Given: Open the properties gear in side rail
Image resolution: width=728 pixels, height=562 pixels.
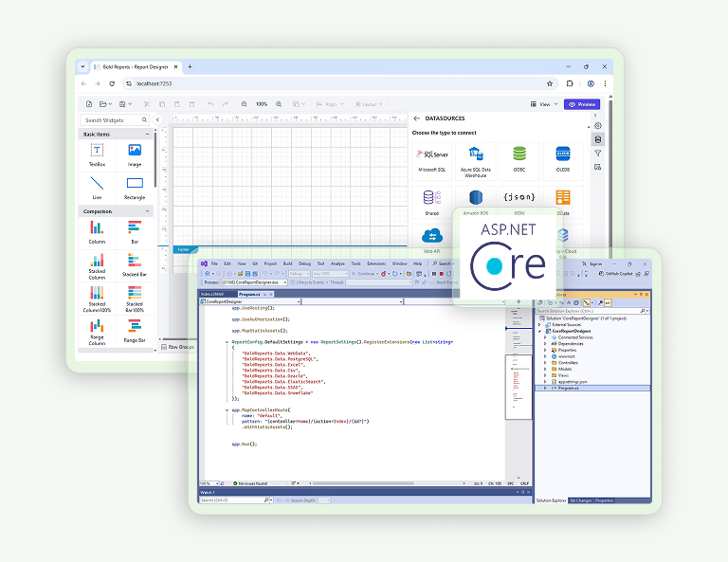Looking at the screenshot, I should pos(598,126).
